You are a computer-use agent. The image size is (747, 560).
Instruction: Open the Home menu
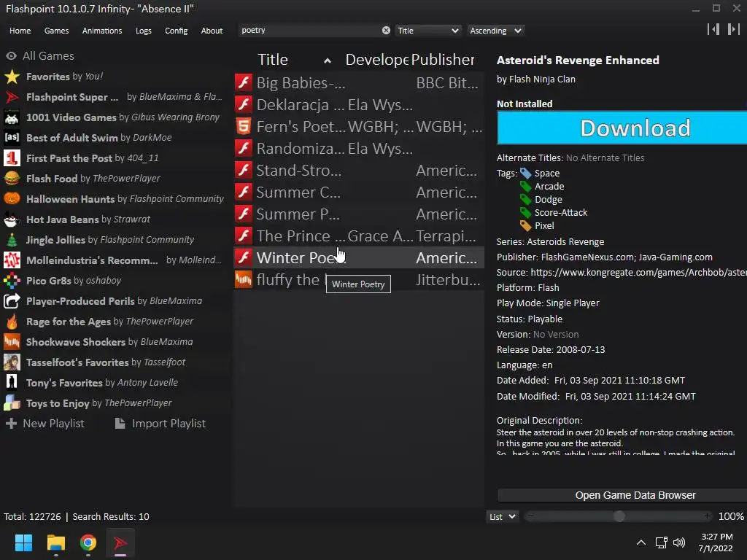tap(20, 31)
